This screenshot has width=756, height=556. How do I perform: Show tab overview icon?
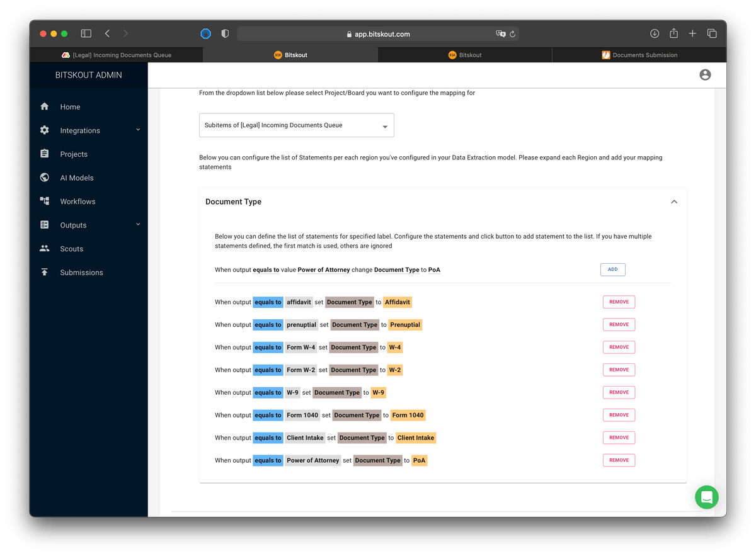click(x=712, y=33)
